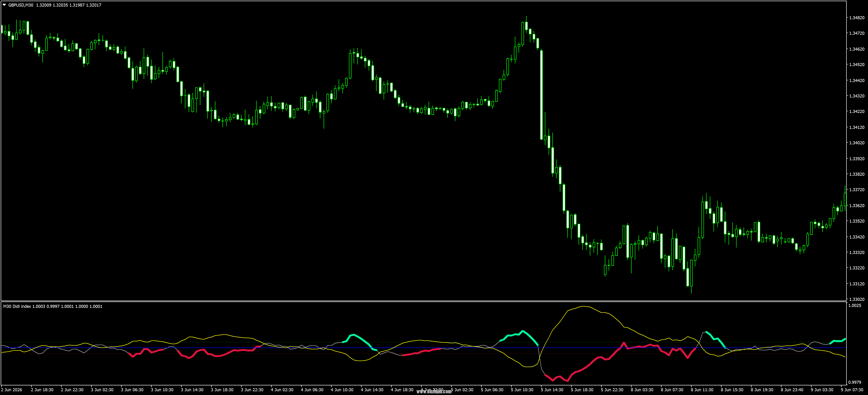Click price label 1.33020 on the price axis
The height and width of the screenshot is (395, 868).
point(857,299)
